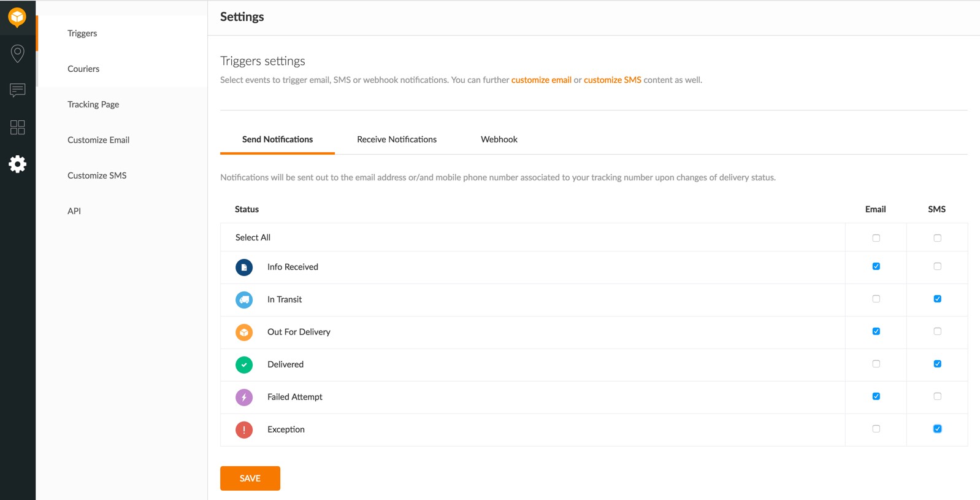The width and height of the screenshot is (980, 500).
Task: Disable SMS notification for In Transit
Action: pyautogui.click(x=937, y=299)
